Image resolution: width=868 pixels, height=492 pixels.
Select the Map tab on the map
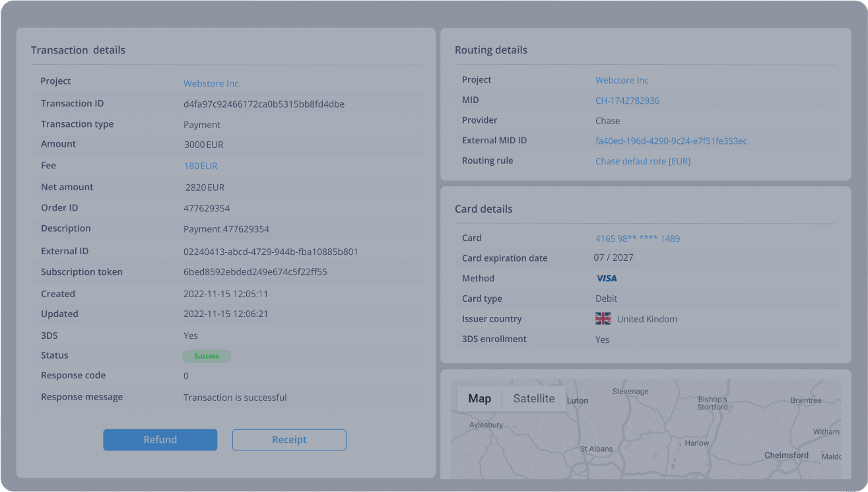tap(479, 398)
